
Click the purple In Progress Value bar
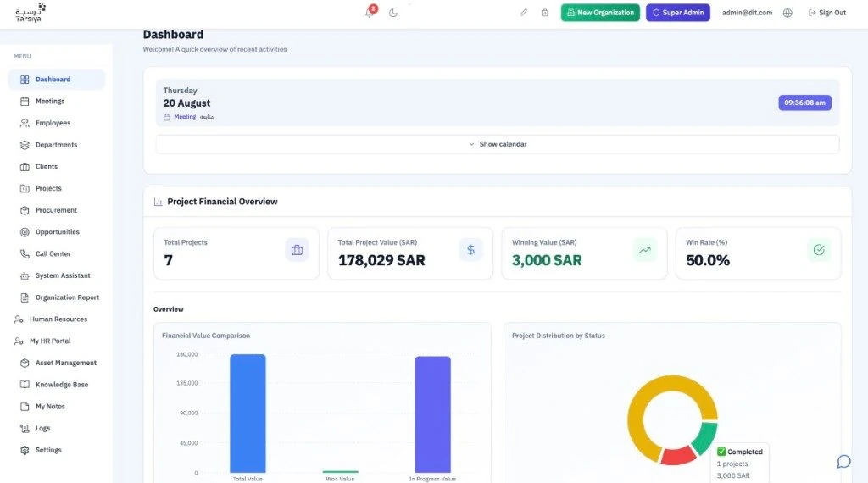click(x=432, y=414)
